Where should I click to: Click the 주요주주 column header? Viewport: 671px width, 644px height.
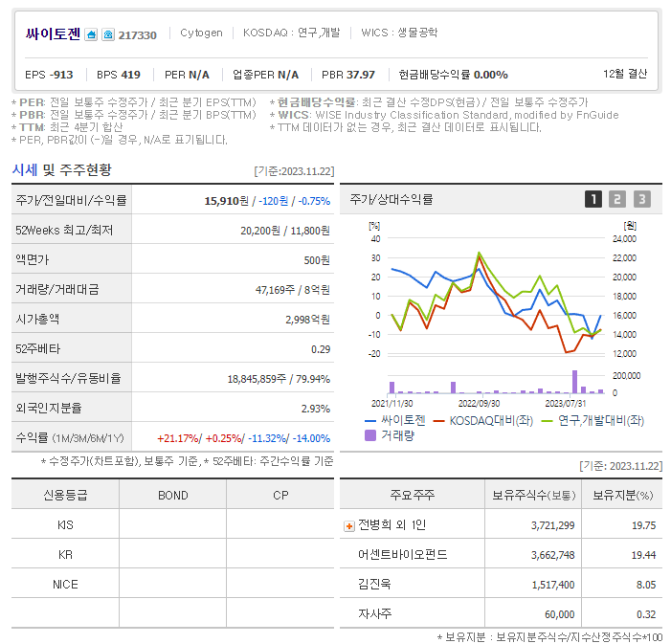pyautogui.click(x=413, y=495)
